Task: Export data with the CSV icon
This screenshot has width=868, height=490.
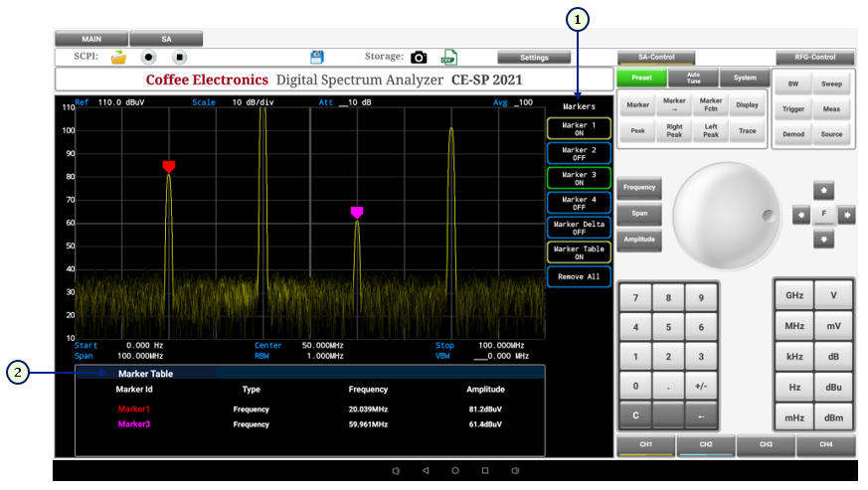Action: tap(449, 58)
